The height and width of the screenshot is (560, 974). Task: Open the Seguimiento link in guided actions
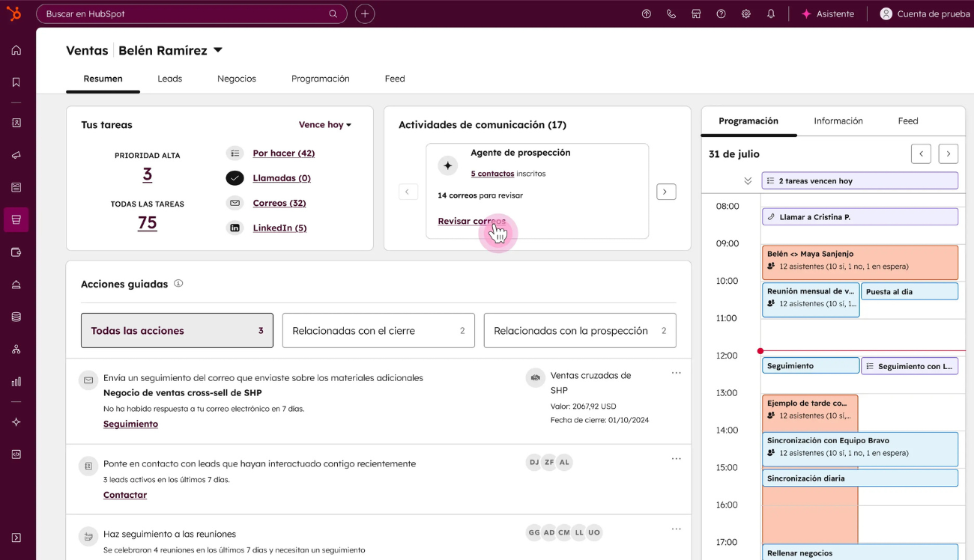[x=130, y=423]
